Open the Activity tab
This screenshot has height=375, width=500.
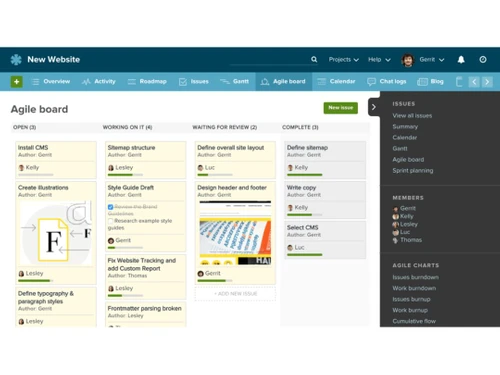[x=99, y=82]
